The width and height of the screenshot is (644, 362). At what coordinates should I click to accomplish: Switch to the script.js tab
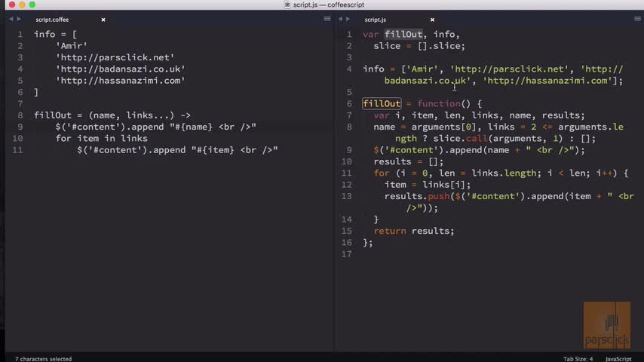376,20
